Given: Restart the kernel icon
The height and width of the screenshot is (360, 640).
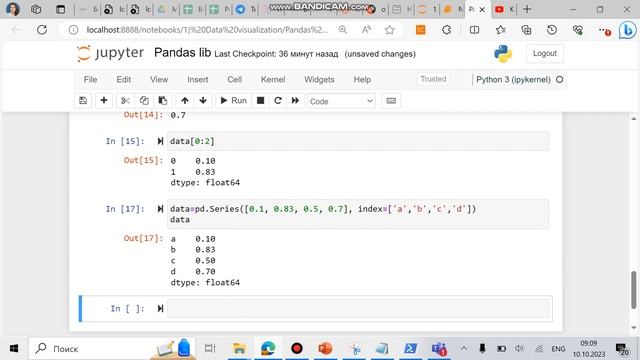Looking at the screenshot, I should click(x=278, y=101).
